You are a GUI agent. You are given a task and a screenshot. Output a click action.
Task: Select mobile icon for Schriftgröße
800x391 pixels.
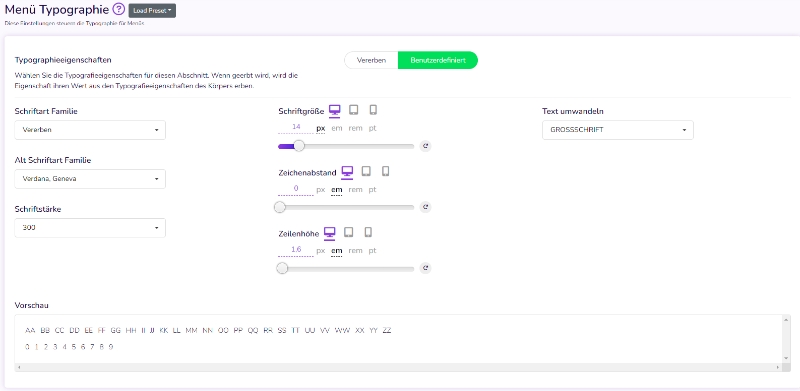[373, 110]
